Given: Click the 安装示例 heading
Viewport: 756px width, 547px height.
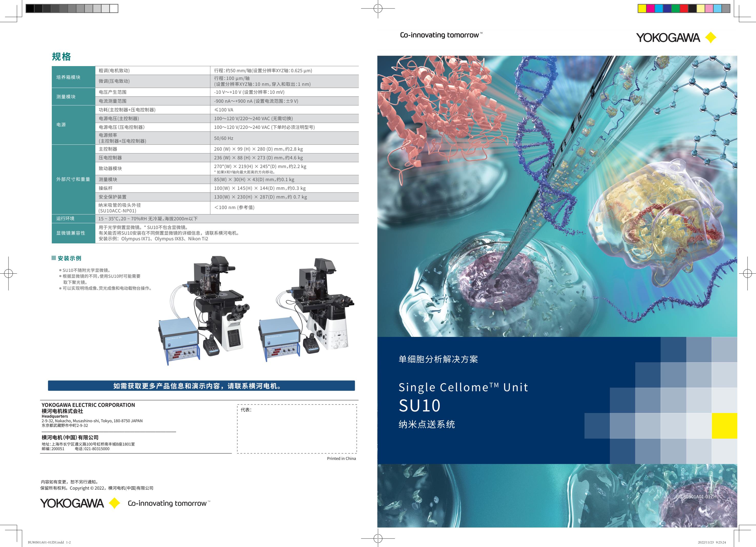Looking at the screenshot, I should click(x=69, y=258).
